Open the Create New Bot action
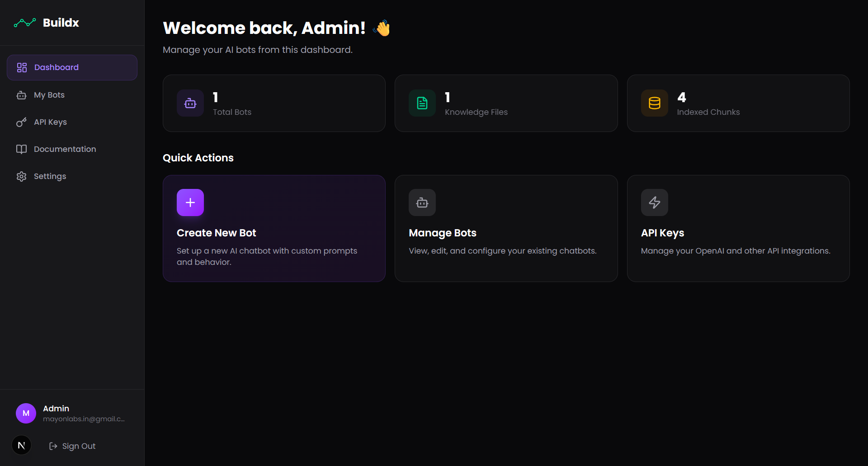Screen dimensions: 868x466 coord(274,228)
